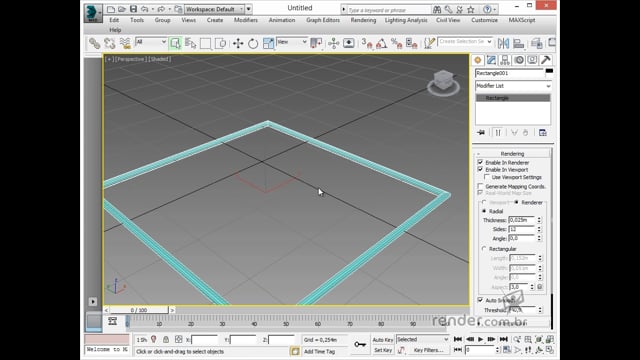Switch to the Display command panel tab
The image size is (640, 360).
click(532, 60)
